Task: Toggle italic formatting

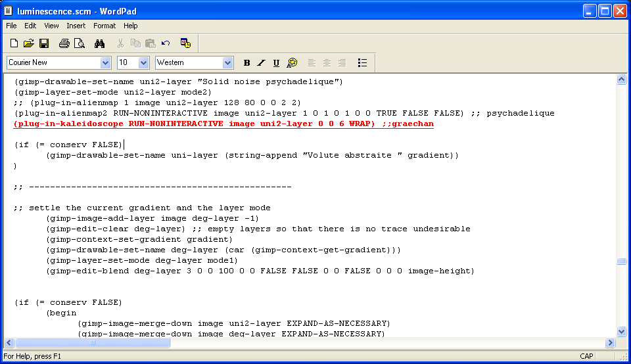Action: pyautogui.click(x=261, y=62)
